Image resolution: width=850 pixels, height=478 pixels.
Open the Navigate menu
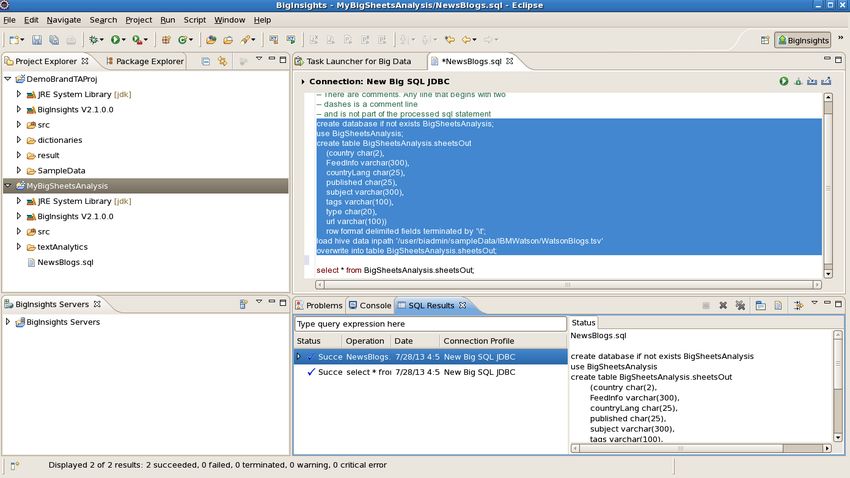[63, 20]
